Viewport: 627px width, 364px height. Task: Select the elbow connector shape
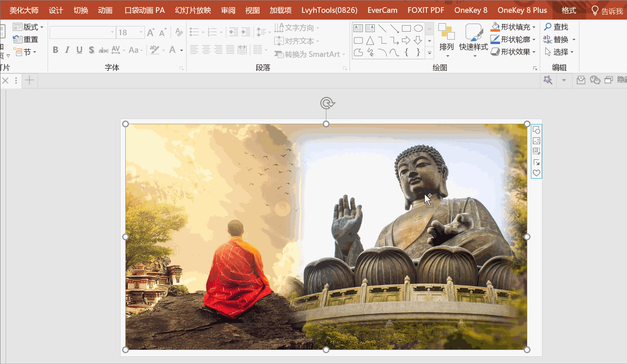pyautogui.click(x=382, y=40)
